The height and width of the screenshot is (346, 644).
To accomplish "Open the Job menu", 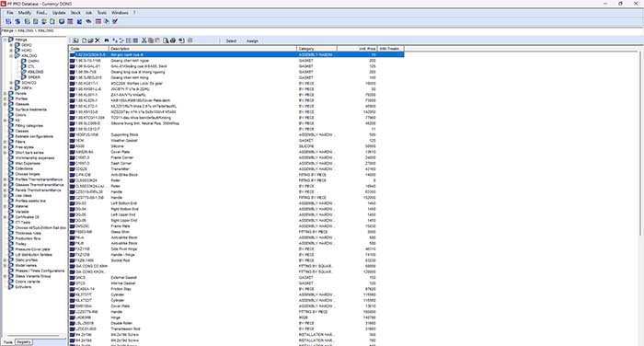I will [x=88, y=13].
